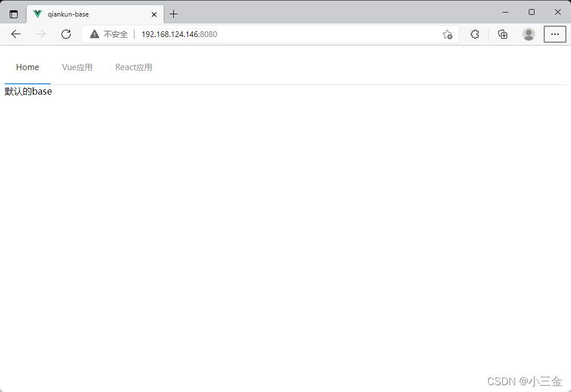Viewport: 571px width, 392px height.
Task: Maximize the browser window
Action: click(532, 12)
